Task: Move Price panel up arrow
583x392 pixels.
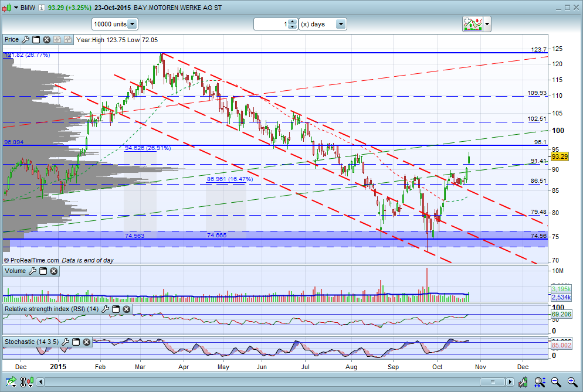Action: pyautogui.click(x=67, y=39)
